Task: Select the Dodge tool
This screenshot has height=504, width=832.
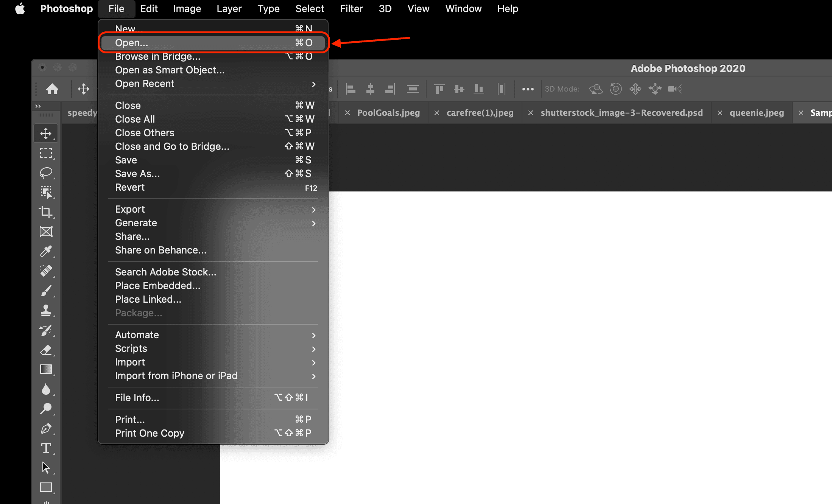Action: coord(46,409)
